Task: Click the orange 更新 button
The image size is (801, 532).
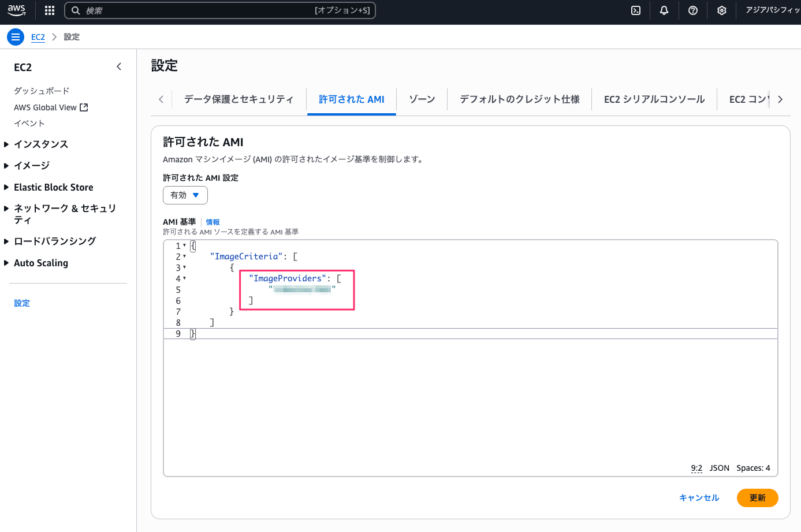Action: 758,498
